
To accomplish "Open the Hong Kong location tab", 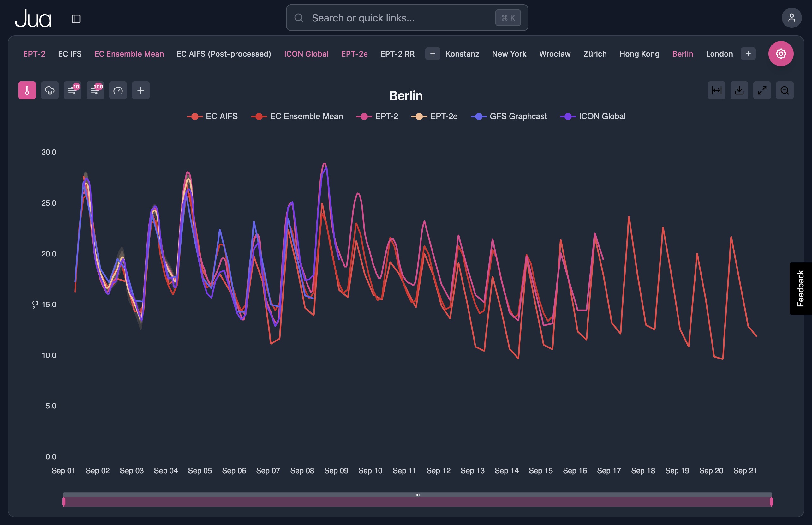I will (x=639, y=54).
